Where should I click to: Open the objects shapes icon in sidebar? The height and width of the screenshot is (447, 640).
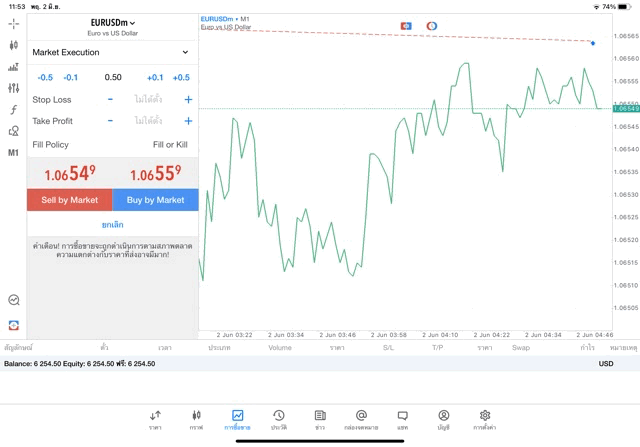13,131
